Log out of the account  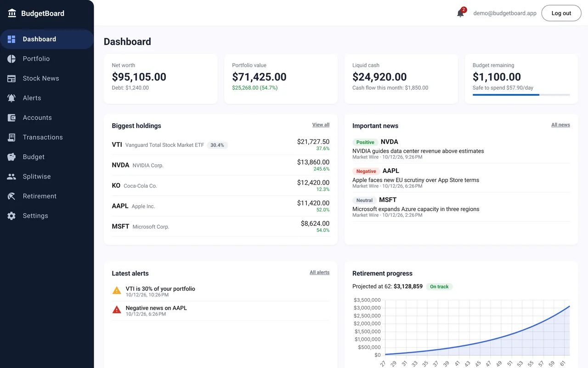point(561,13)
